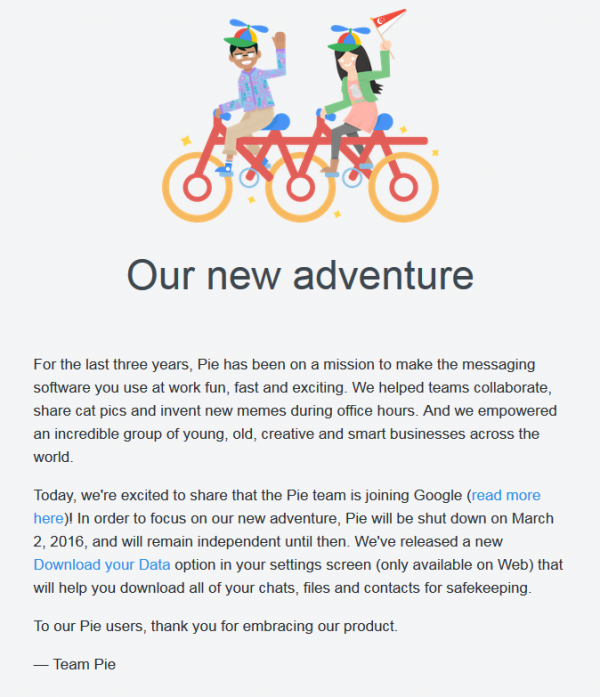This screenshot has height=697, width=600.
Task: Click the rightmost bicycle wheel
Action: [401, 186]
